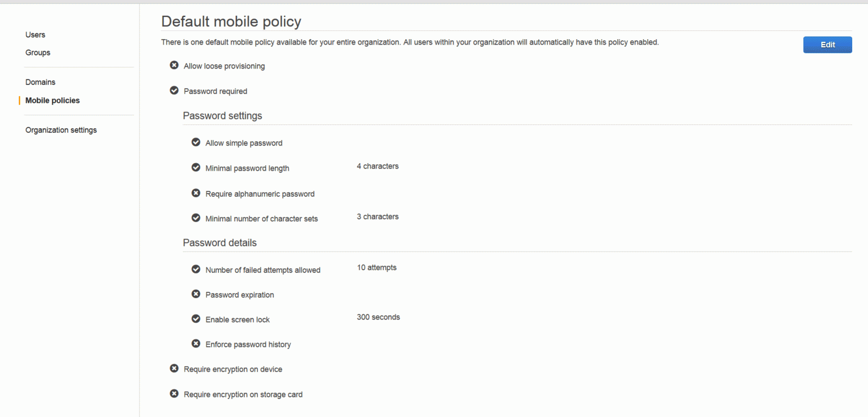Screen dimensions: 868x417
Task: Open the Groups section in sidebar
Action: click(x=37, y=53)
